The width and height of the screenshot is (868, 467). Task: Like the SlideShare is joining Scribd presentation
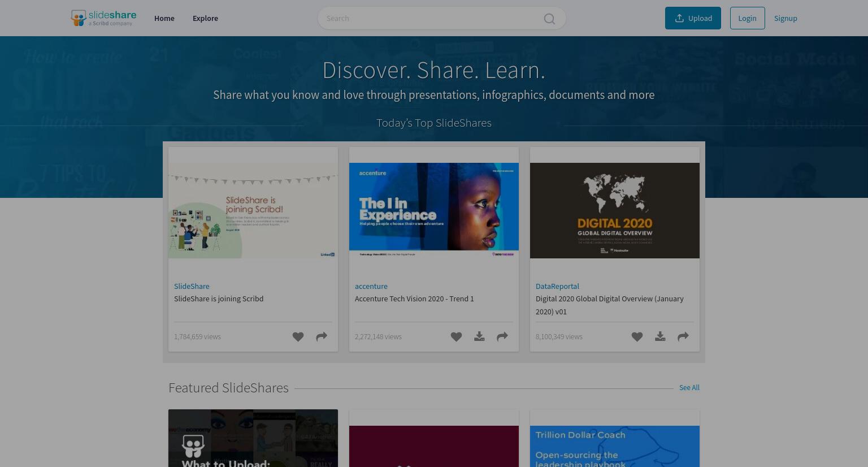click(298, 337)
